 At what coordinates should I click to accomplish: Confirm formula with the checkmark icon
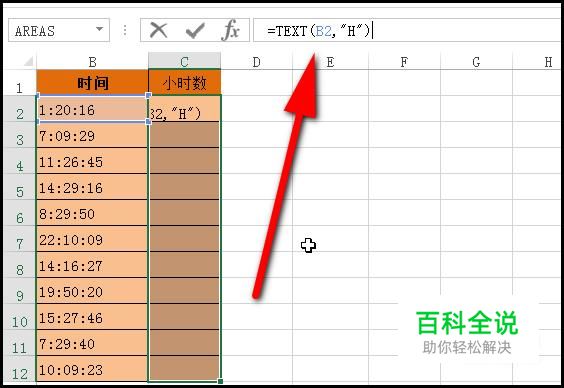[195, 31]
